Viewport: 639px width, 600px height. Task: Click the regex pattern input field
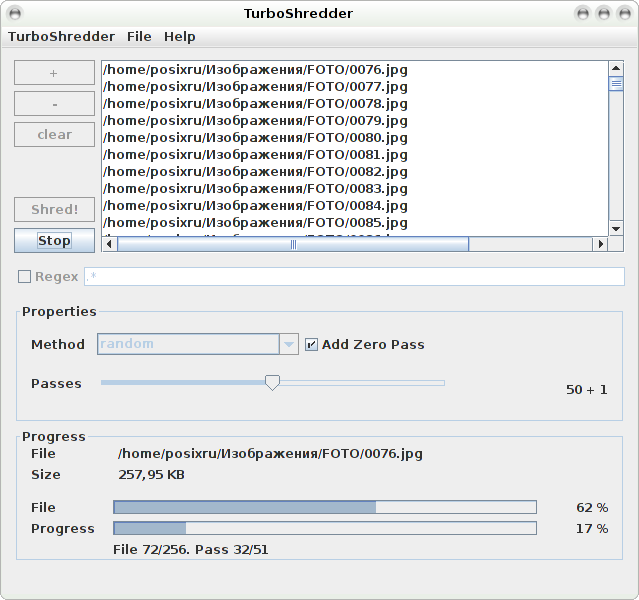click(354, 276)
